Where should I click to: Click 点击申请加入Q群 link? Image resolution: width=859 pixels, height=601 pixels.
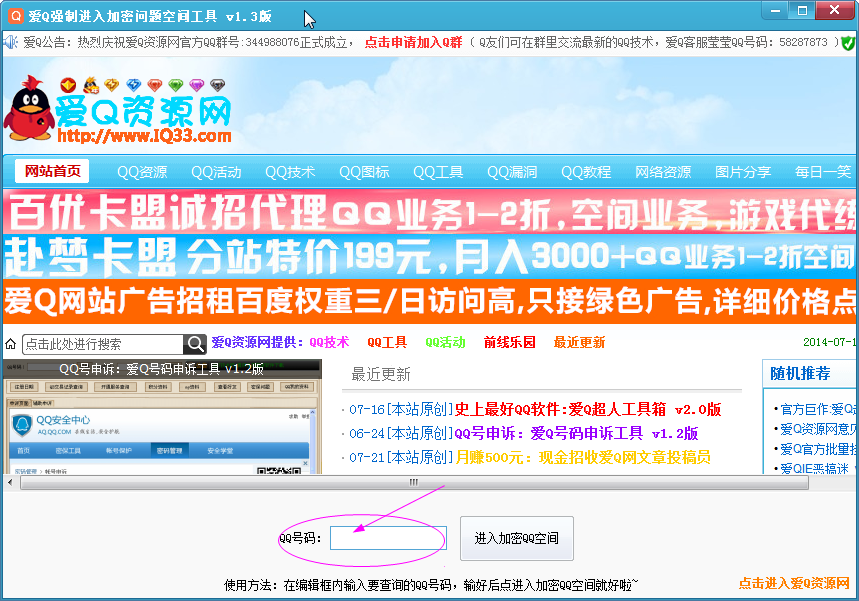(x=414, y=42)
